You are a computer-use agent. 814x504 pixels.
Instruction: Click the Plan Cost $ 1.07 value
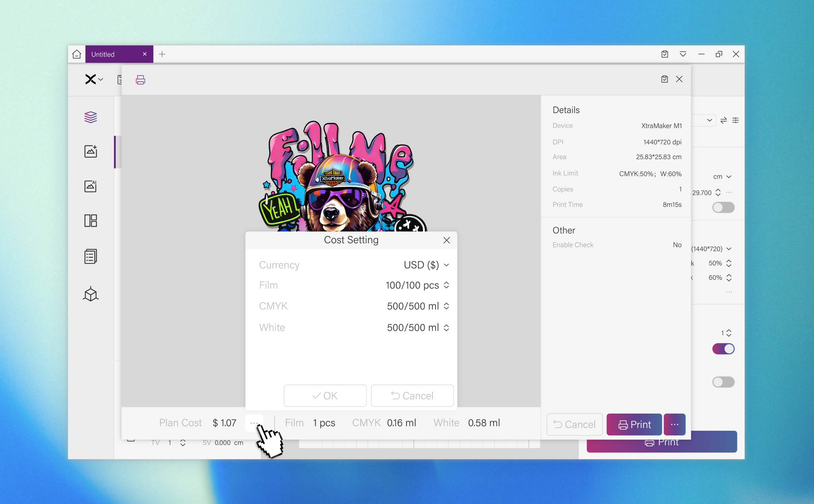tap(225, 423)
